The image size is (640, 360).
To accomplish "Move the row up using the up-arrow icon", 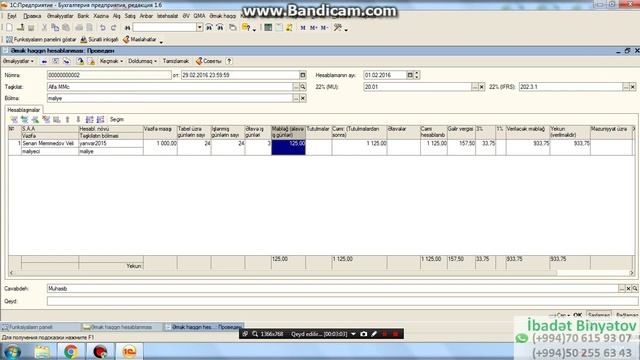I will pyautogui.click(x=67, y=120).
